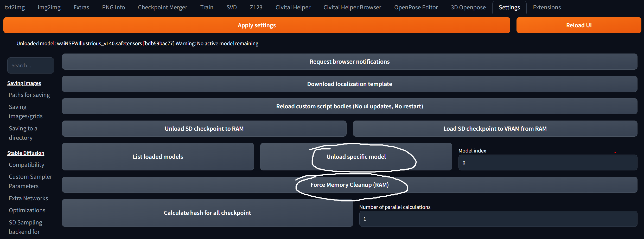Click Download localization template
This screenshot has height=239, width=644.
click(x=349, y=84)
